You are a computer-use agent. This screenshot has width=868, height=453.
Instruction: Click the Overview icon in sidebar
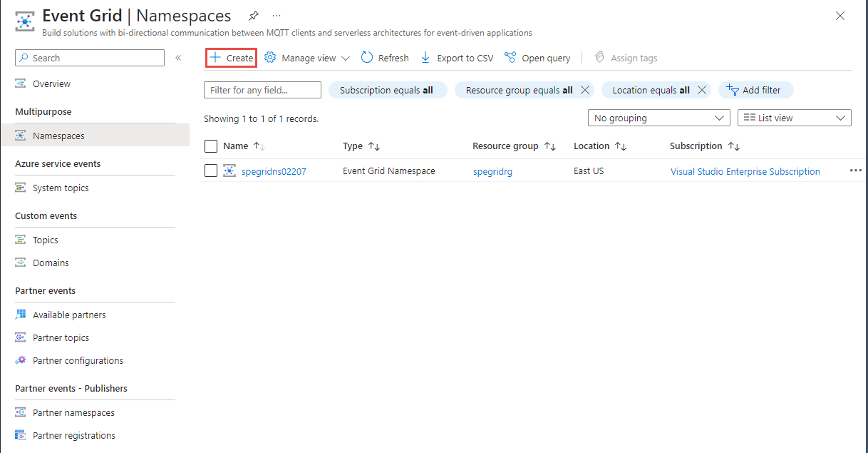[21, 83]
